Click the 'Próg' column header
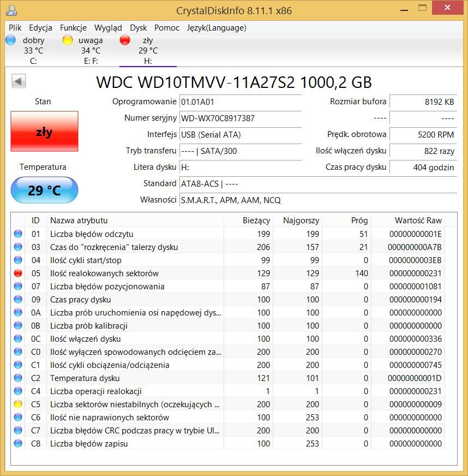The image size is (468, 476). (347, 221)
